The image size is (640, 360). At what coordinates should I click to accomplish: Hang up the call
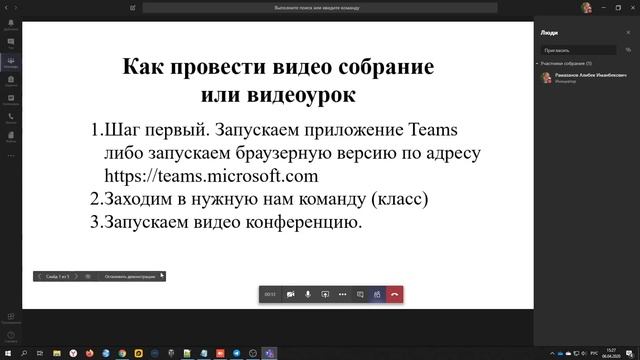point(395,294)
